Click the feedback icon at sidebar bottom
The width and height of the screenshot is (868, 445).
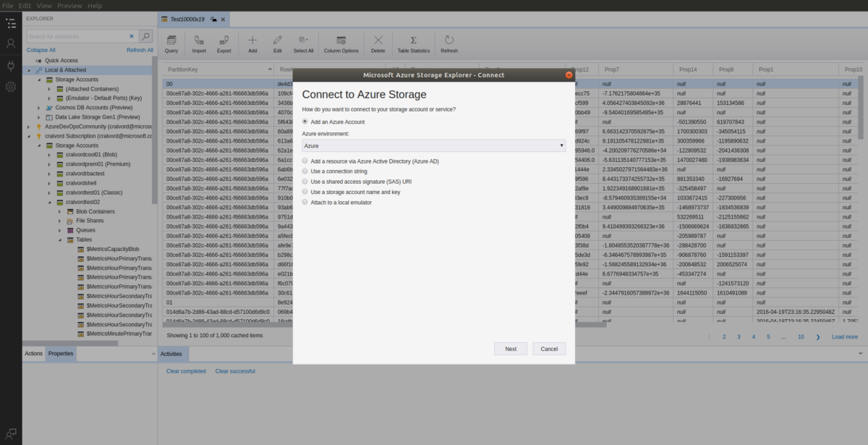click(11, 433)
